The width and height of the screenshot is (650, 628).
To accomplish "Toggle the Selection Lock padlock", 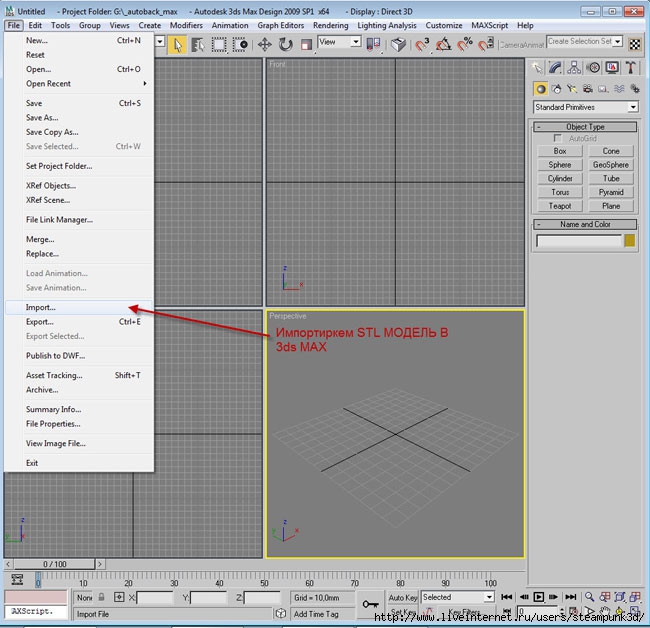I will click(x=102, y=597).
